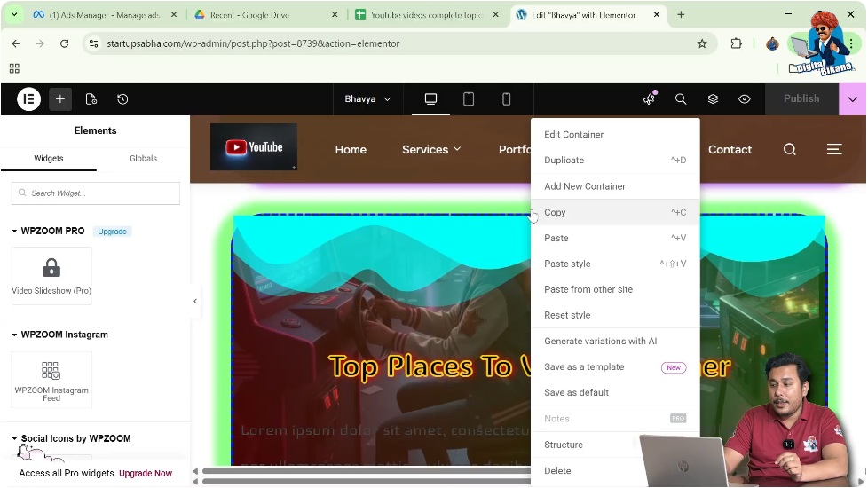Choose Save as default entry
This screenshot has width=868, height=488.
tap(615, 392)
